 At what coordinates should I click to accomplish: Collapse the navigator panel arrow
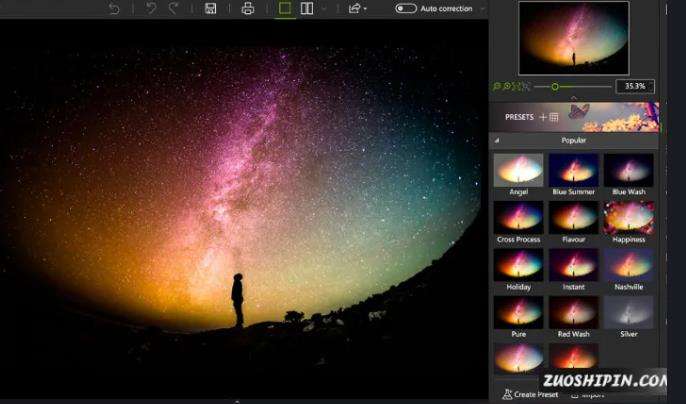574,98
